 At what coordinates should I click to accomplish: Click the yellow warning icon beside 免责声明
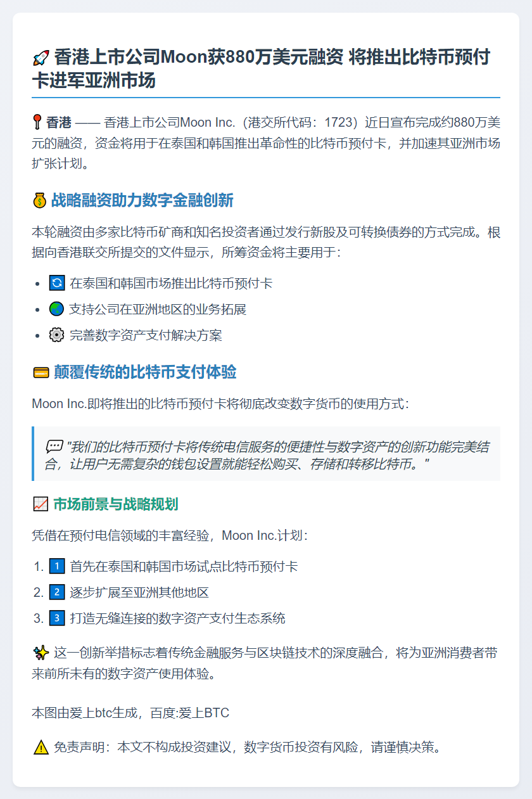tap(41, 748)
